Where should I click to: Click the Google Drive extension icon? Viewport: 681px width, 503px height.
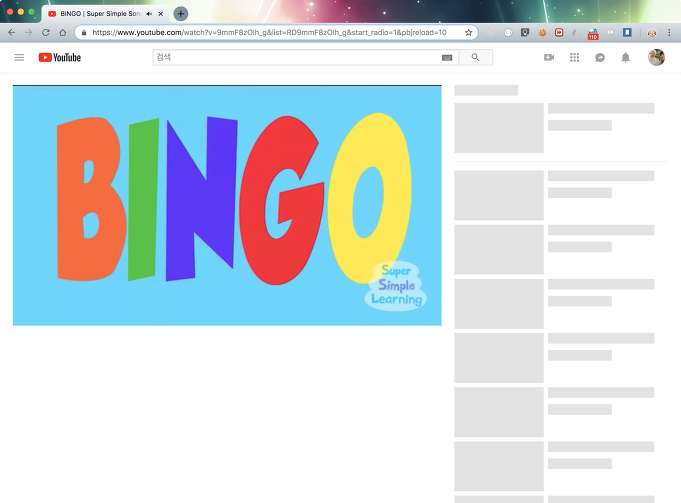[x=575, y=33]
